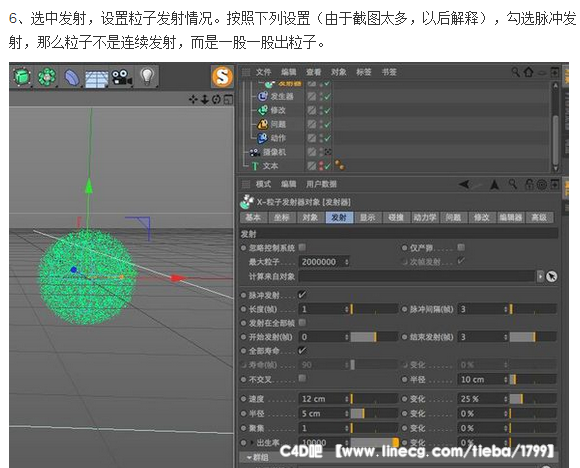
Task: Expand the 出生率 parameter arrow
Action: (253, 442)
